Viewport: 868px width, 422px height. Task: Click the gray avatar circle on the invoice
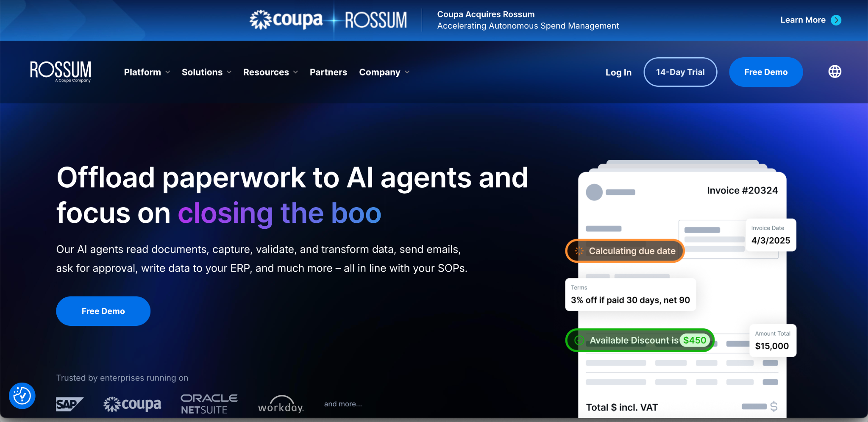pyautogui.click(x=594, y=192)
